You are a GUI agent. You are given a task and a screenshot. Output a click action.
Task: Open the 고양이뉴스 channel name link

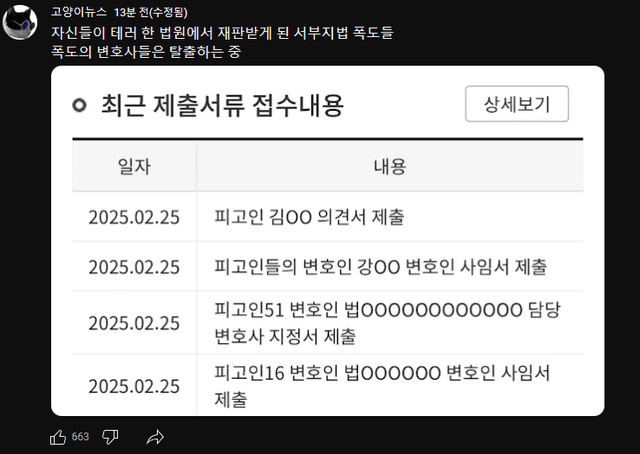point(78,12)
